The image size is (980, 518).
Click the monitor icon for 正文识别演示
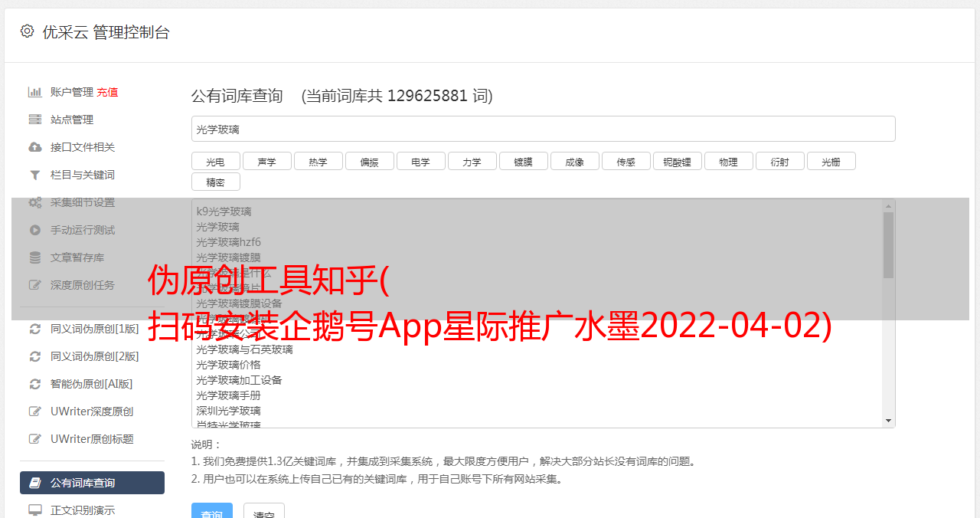click(x=34, y=510)
